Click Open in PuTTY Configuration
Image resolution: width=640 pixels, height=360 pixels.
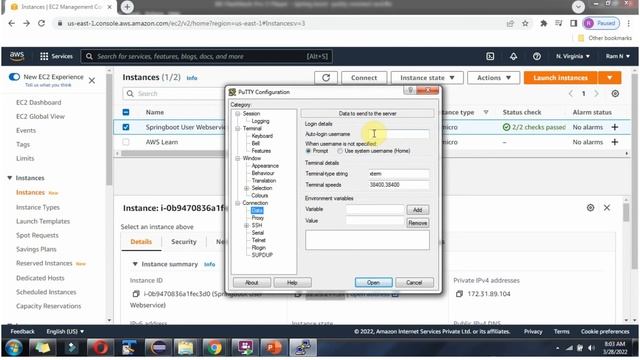click(373, 282)
